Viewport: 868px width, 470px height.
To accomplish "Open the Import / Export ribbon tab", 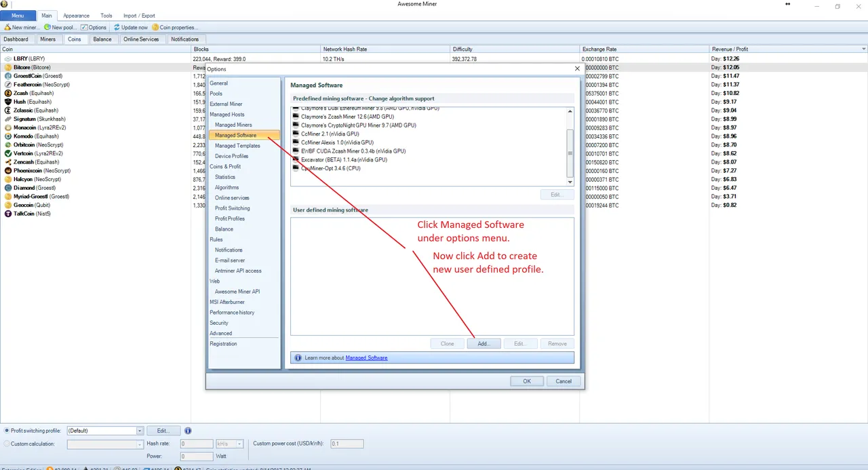I will (x=139, y=16).
